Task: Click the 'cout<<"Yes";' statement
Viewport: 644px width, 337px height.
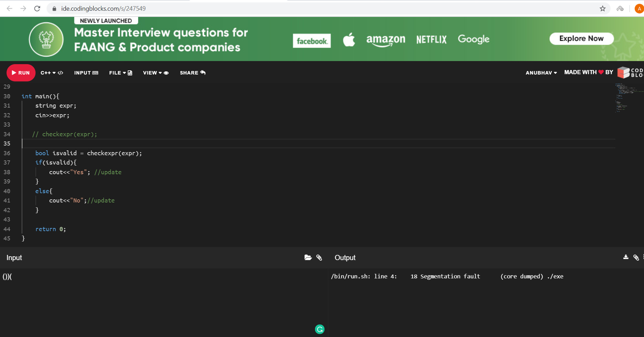Action: click(x=70, y=172)
